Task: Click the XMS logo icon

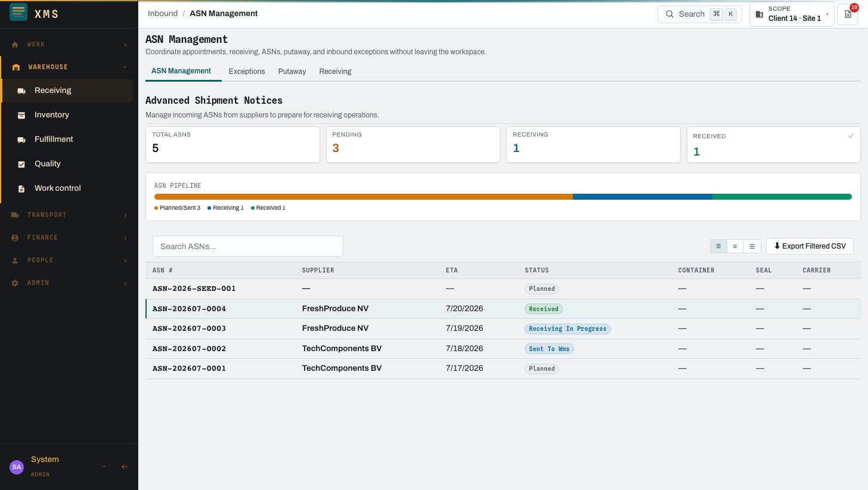Action: pyautogui.click(x=18, y=13)
